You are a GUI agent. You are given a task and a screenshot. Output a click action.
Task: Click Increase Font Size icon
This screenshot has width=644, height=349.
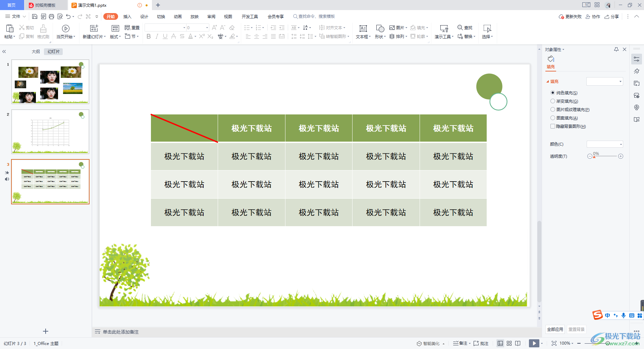click(x=214, y=28)
